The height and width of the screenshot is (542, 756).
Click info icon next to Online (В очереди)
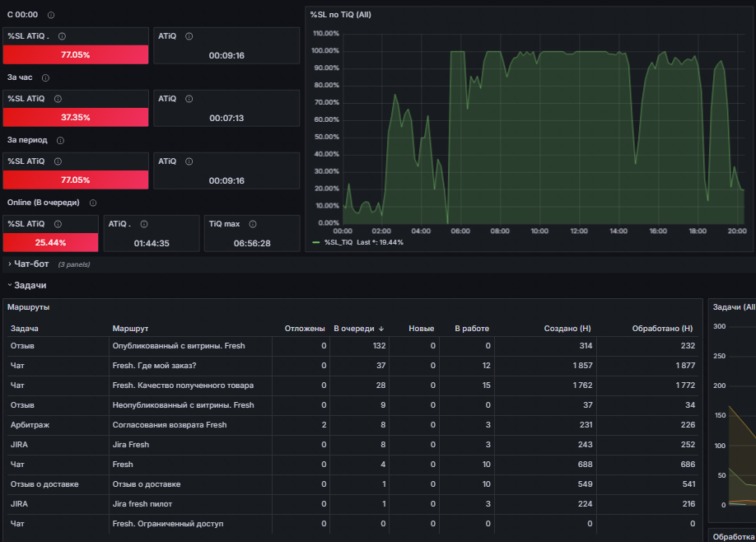(x=93, y=203)
